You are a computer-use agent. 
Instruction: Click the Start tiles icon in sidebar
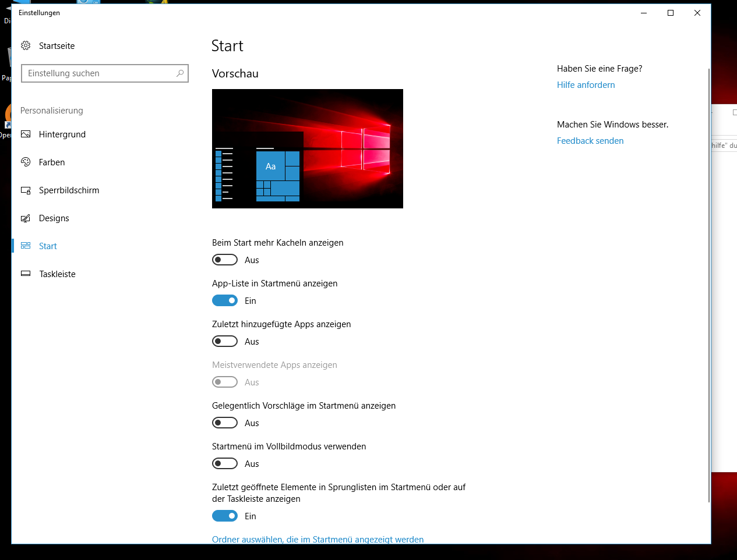coord(26,246)
